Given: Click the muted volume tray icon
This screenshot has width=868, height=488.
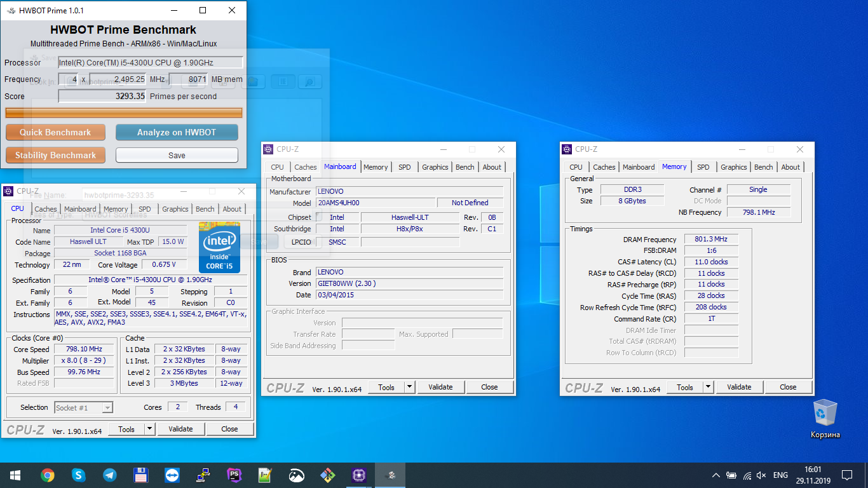Looking at the screenshot, I should [761, 475].
